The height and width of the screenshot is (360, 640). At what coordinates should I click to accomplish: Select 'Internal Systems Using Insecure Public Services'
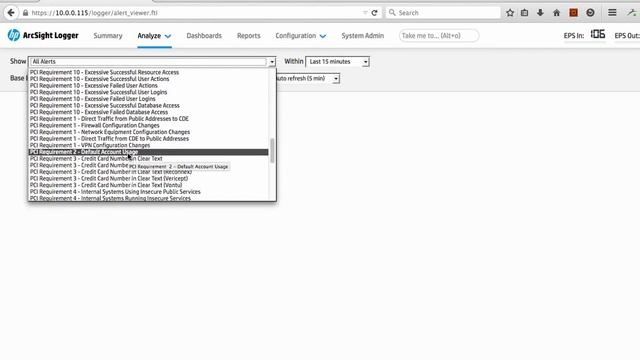149,192
